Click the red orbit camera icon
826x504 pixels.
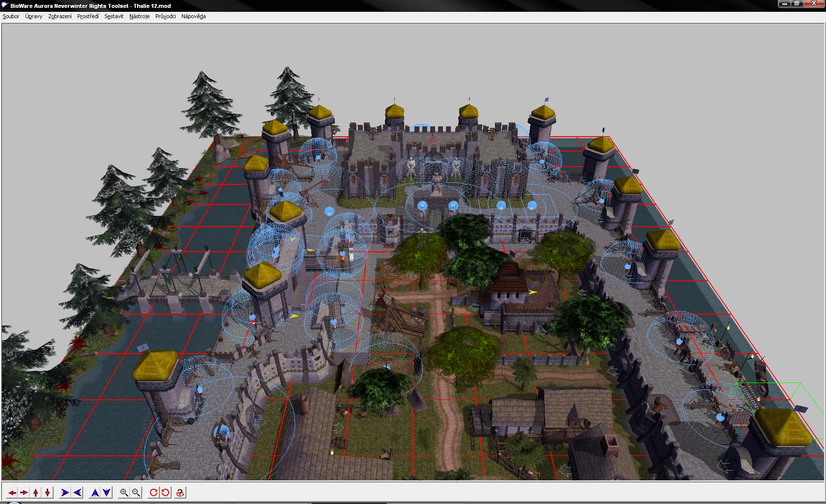tap(180, 493)
